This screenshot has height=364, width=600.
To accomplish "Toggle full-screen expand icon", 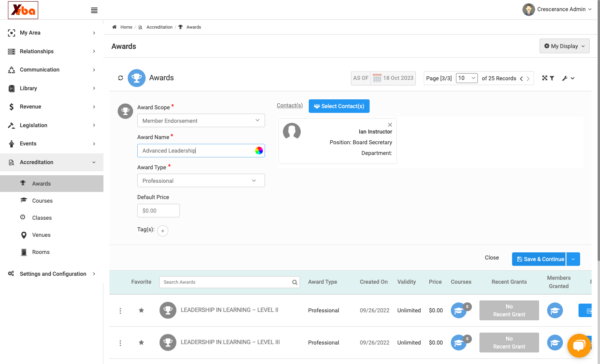I will [545, 78].
